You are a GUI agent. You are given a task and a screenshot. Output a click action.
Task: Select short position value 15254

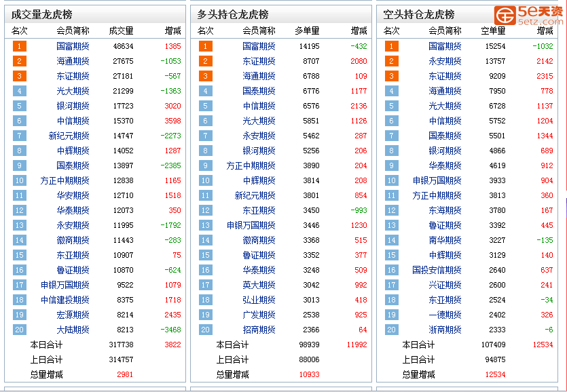pyautogui.click(x=496, y=46)
